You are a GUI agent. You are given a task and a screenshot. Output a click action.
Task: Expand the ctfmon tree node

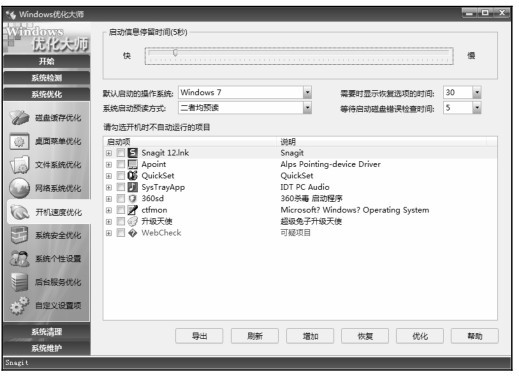click(x=109, y=210)
